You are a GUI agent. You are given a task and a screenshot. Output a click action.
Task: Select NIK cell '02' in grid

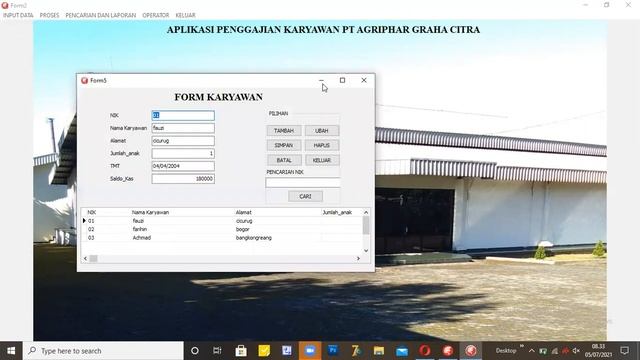[x=91, y=229]
